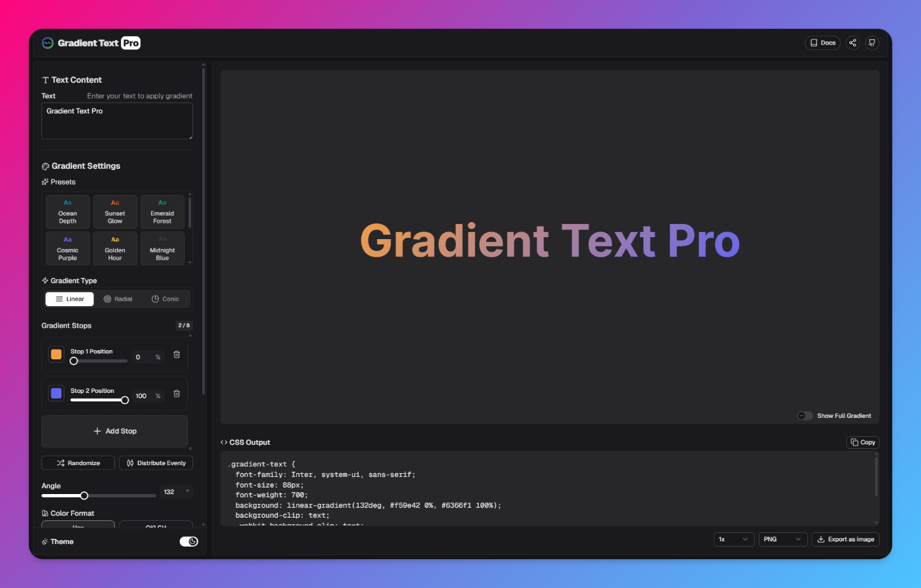The image size is (921, 588).
Task: Enable Show Full Gradient toggle
Action: click(805, 416)
